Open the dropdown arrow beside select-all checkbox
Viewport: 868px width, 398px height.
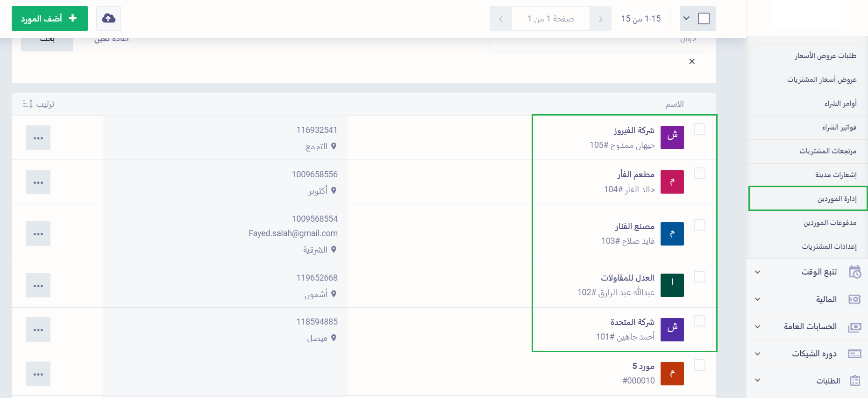[x=686, y=18]
